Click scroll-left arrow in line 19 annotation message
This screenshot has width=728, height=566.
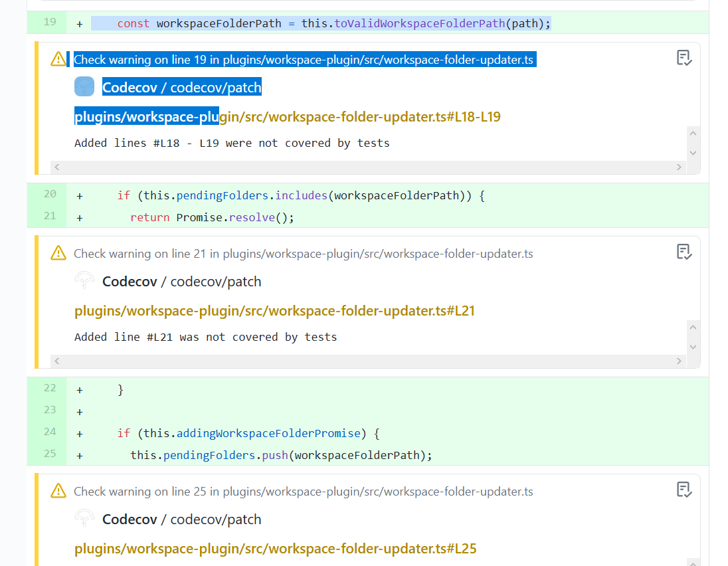pyautogui.click(x=56, y=167)
